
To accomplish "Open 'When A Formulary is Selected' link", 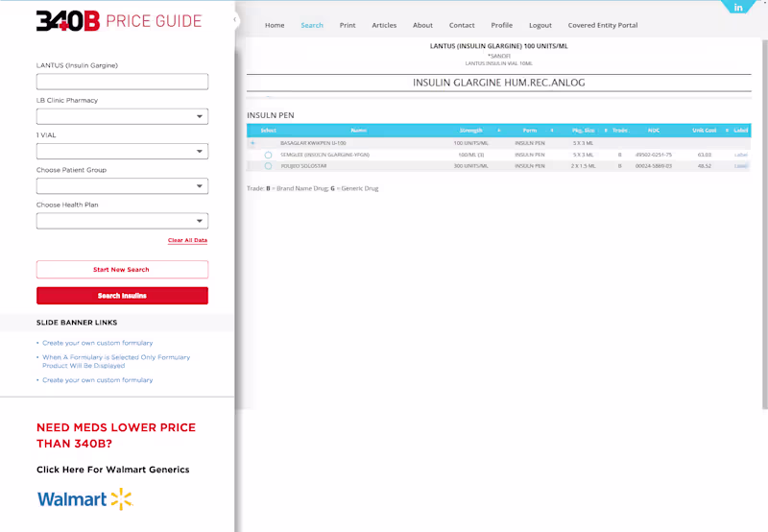I will [116, 361].
